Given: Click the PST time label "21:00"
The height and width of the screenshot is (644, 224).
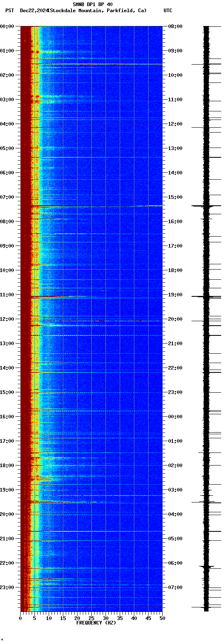Looking at the screenshot, I should 7,539.
